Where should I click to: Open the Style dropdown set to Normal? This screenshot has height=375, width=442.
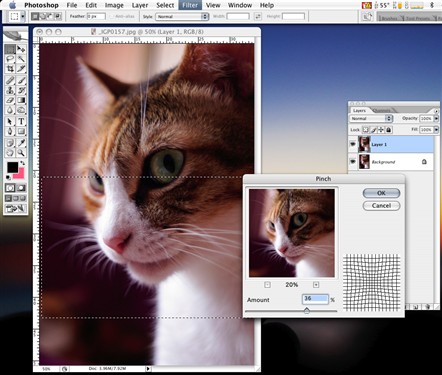pyautogui.click(x=182, y=16)
